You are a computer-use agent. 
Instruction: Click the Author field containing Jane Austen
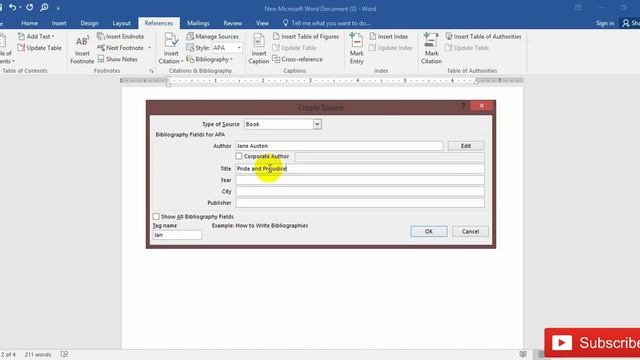point(339,146)
